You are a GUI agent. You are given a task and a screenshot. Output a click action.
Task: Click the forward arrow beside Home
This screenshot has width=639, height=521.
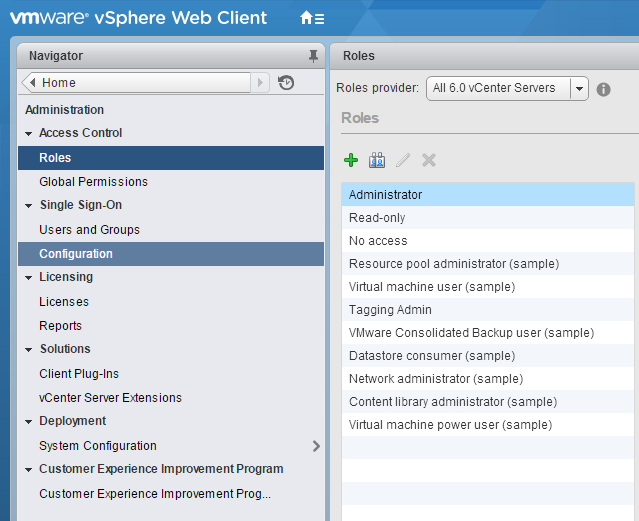tap(261, 83)
